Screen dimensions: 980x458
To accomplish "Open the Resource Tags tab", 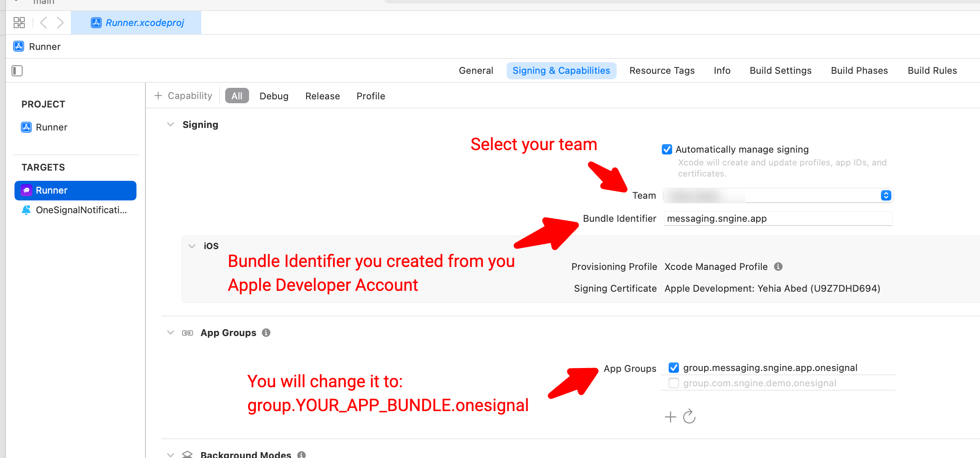I will click(662, 71).
